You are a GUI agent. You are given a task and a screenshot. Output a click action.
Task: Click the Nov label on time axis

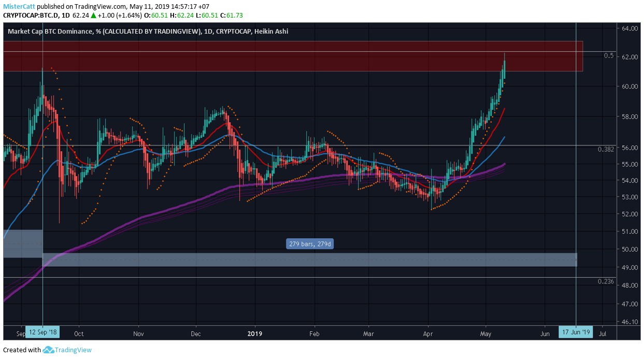(x=138, y=334)
